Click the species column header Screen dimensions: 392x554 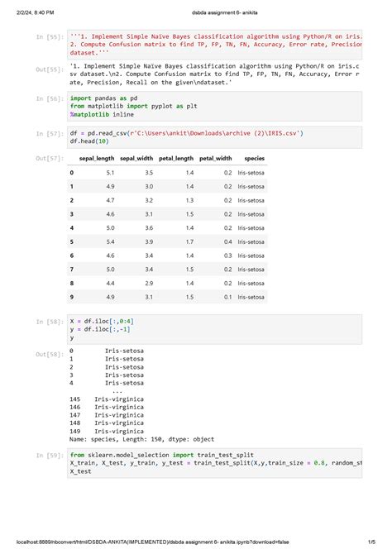click(x=254, y=158)
